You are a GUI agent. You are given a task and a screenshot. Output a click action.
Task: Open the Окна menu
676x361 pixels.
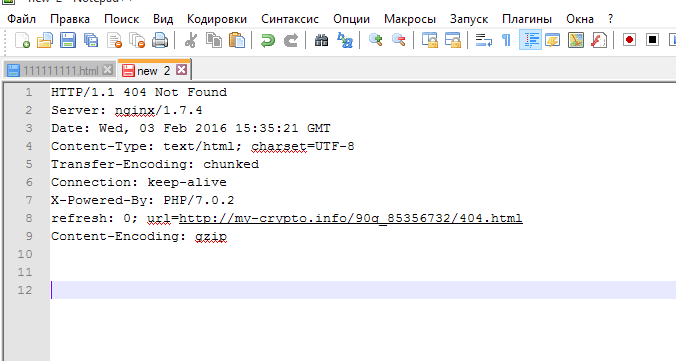point(580,19)
